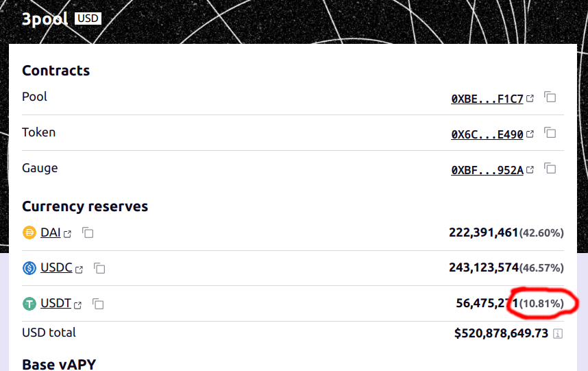
Task: Click the USDT Tether logo
Action: coord(29,304)
